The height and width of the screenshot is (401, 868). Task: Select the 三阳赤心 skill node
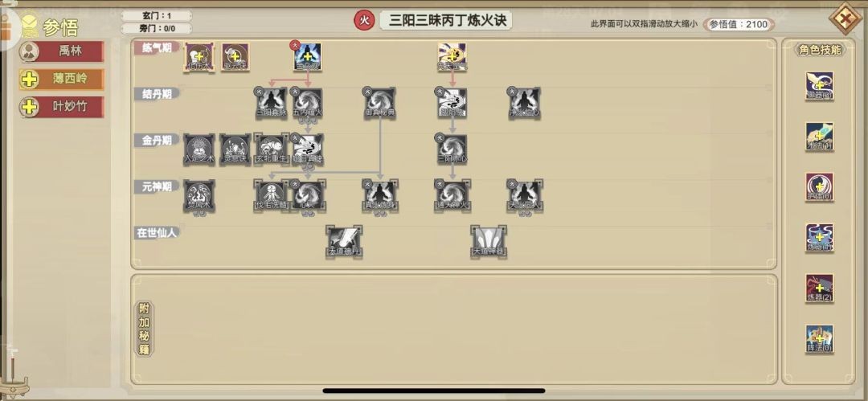click(x=452, y=149)
